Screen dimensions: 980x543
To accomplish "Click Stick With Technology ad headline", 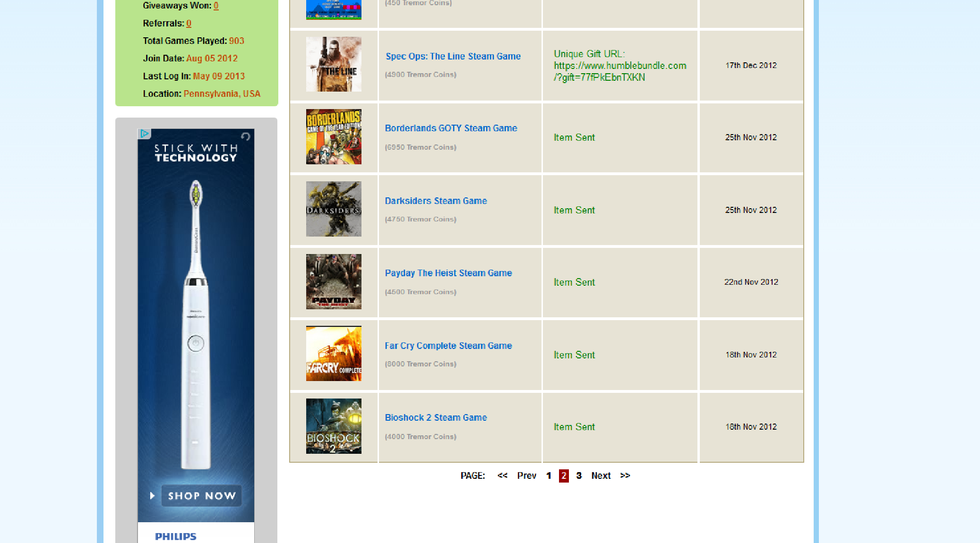I will pos(196,153).
